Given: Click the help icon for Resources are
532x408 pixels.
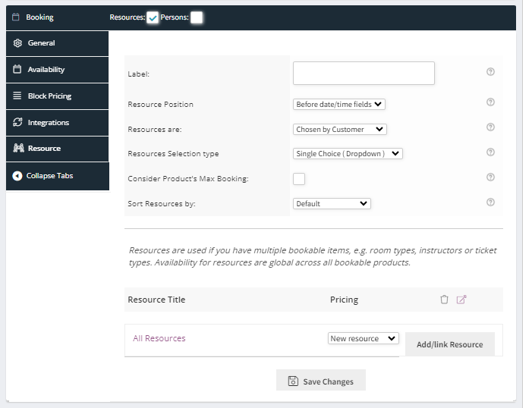Looking at the screenshot, I should click(490, 127).
